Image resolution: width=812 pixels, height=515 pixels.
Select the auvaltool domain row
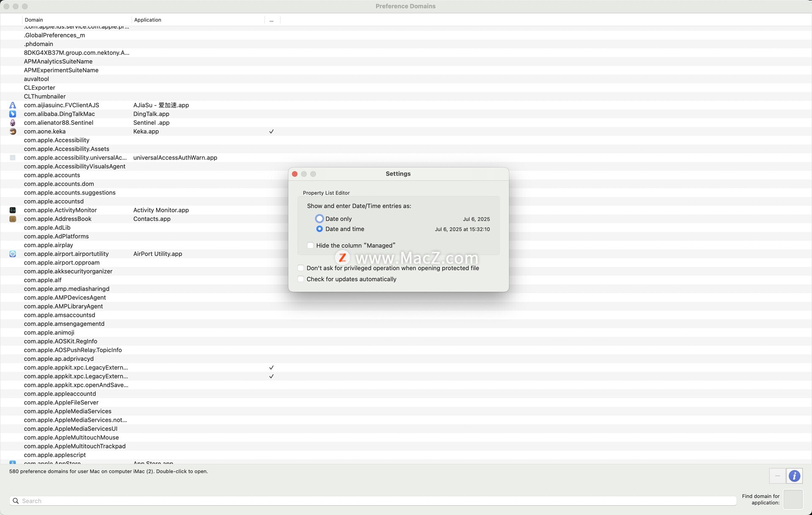click(406, 79)
